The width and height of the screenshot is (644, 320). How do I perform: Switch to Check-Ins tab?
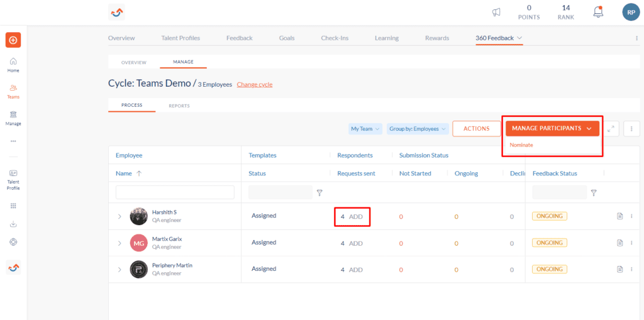point(335,38)
